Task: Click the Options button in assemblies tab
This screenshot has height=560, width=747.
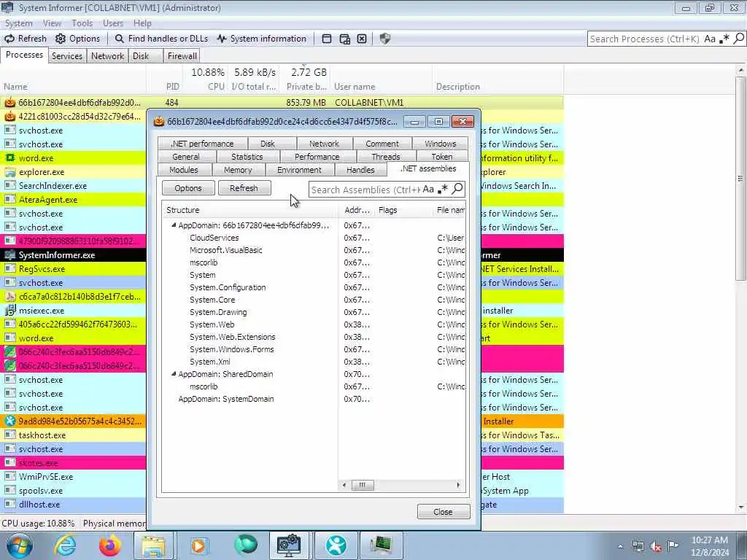Action: coord(188,188)
